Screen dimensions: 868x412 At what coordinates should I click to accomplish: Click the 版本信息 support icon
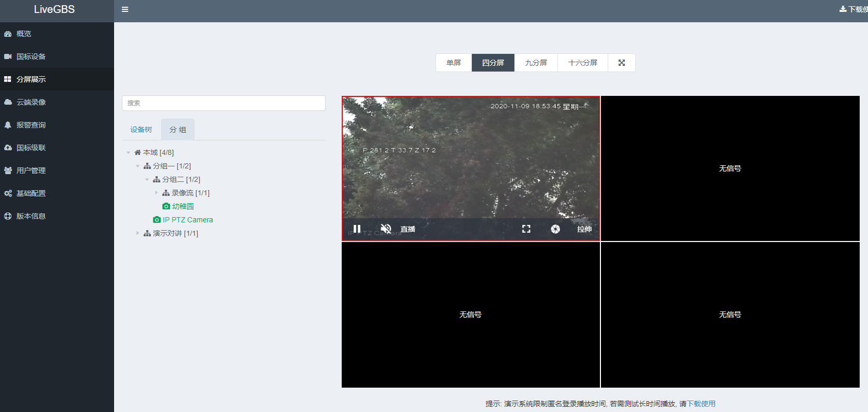point(8,216)
